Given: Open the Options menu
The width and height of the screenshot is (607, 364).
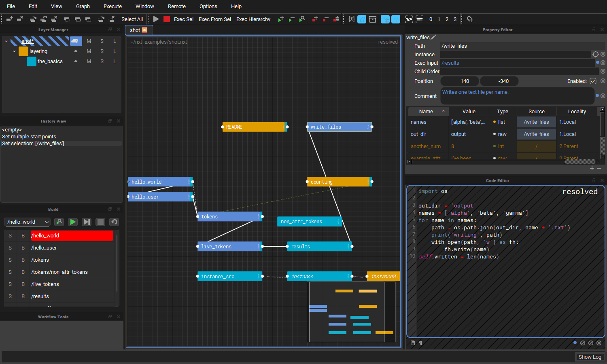Looking at the screenshot, I should (x=208, y=6).
